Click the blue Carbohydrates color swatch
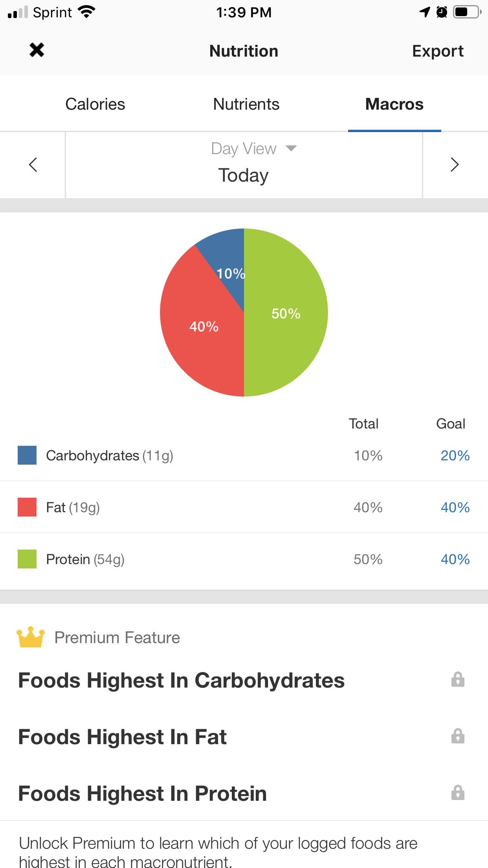This screenshot has width=488, height=868. click(27, 455)
